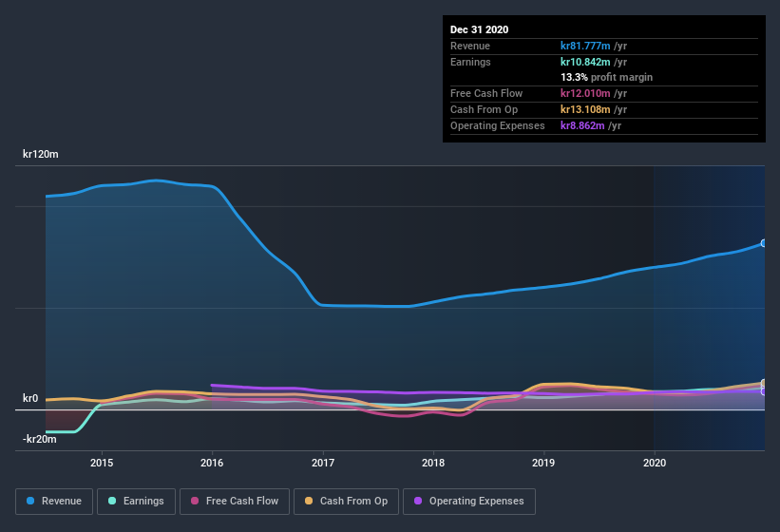Click the 2015 x-axis label
This screenshot has height=532, width=780.
pyautogui.click(x=102, y=463)
